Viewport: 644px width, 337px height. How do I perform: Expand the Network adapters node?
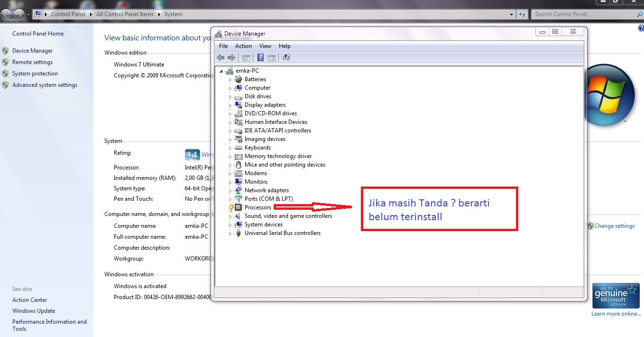230,191
